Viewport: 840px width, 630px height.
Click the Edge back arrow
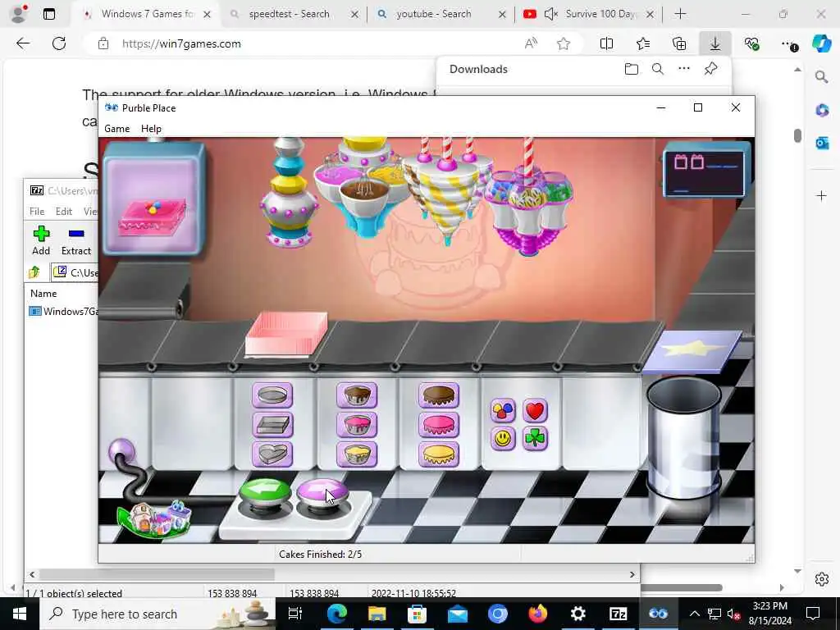coord(23,43)
